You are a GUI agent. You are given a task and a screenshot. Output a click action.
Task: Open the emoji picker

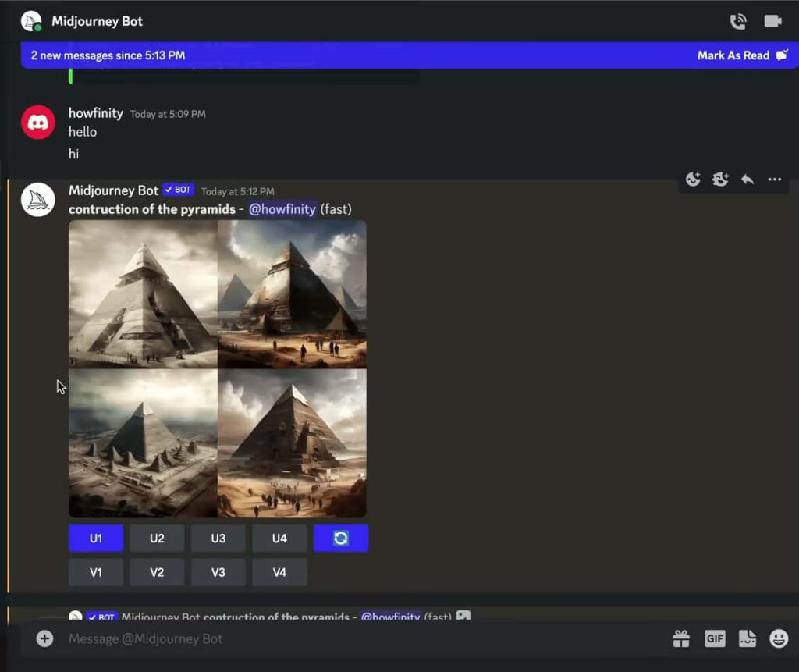coord(779,639)
